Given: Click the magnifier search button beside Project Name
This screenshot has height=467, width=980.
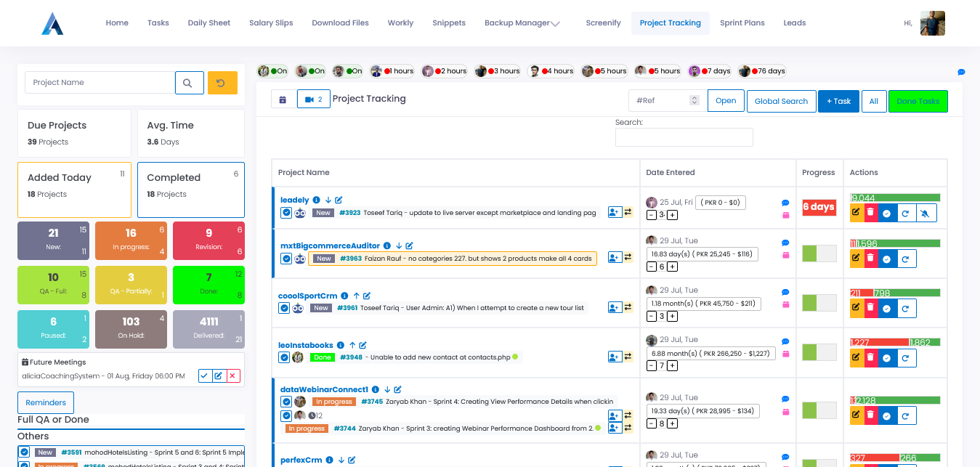Looking at the screenshot, I should tap(188, 83).
